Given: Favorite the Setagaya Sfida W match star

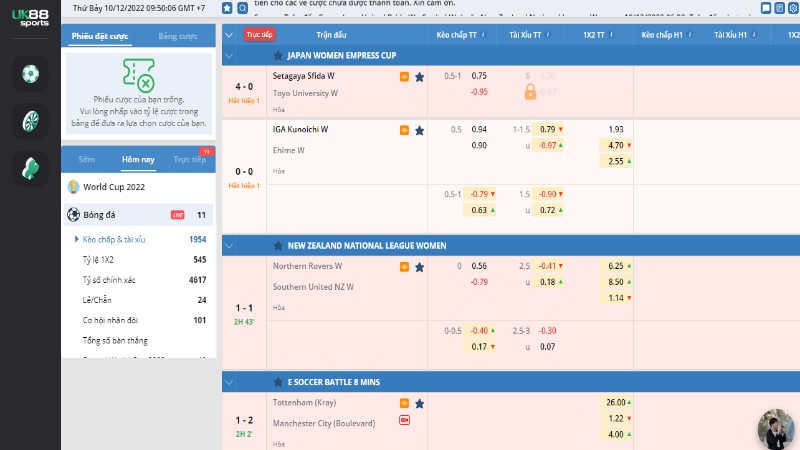Looking at the screenshot, I should click(x=419, y=77).
